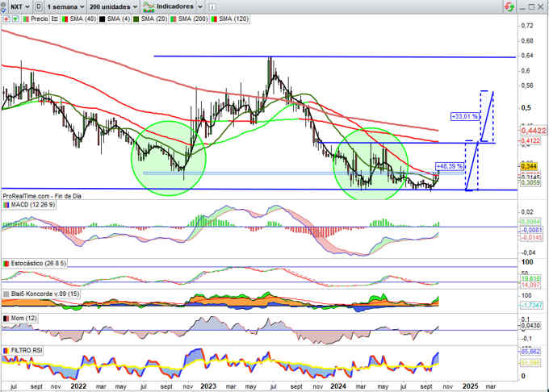The image size is (549, 392).
Task: Select the 33,01 % measurement label
Action: click(464, 116)
